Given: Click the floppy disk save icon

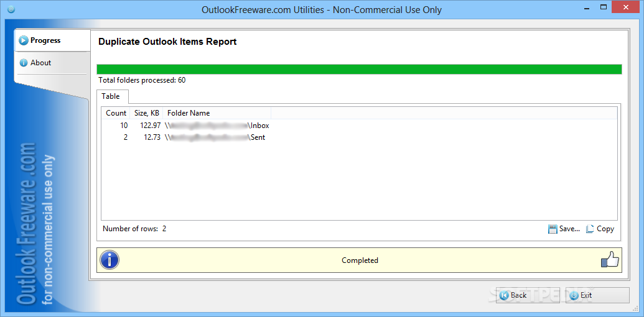Looking at the screenshot, I should 553,229.
